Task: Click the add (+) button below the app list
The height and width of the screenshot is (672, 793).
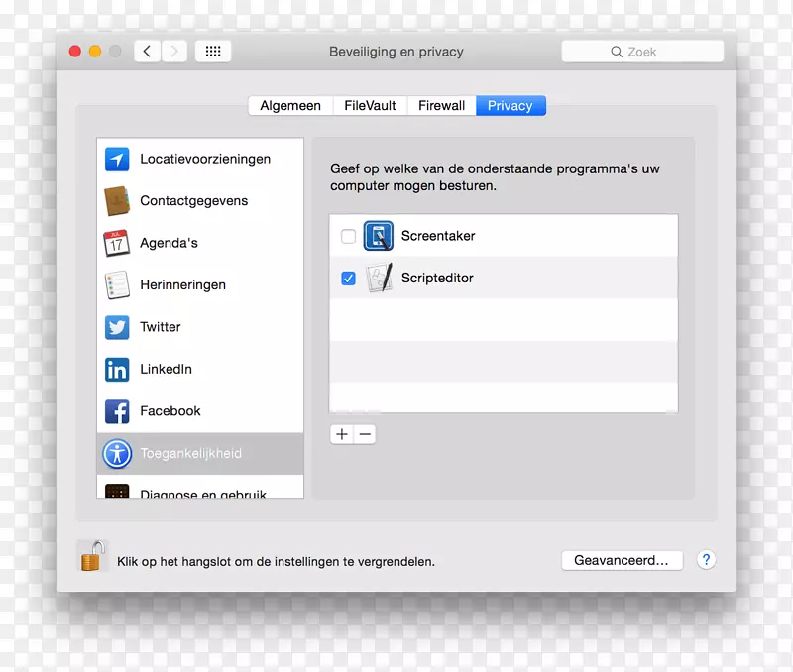Action: tap(341, 434)
